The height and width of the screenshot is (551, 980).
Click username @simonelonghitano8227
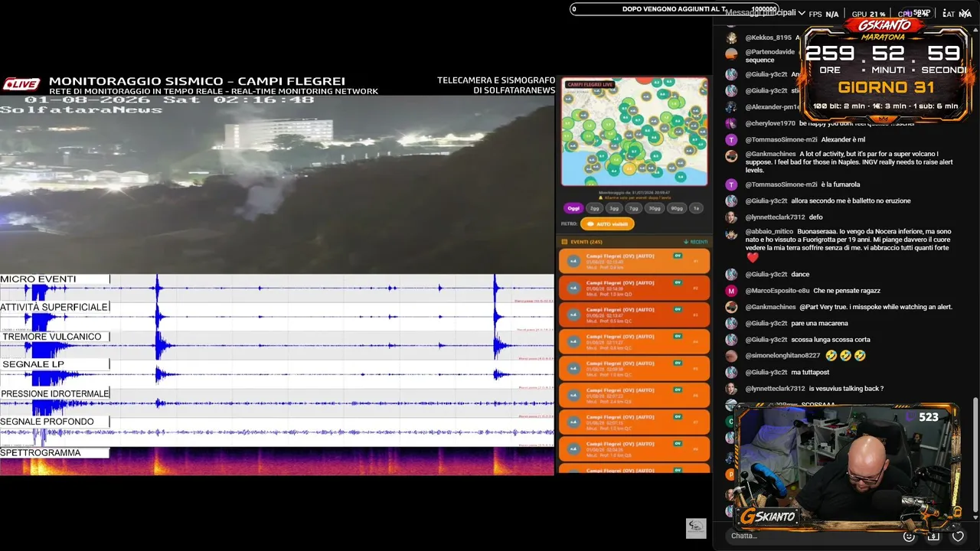(782, 356)
